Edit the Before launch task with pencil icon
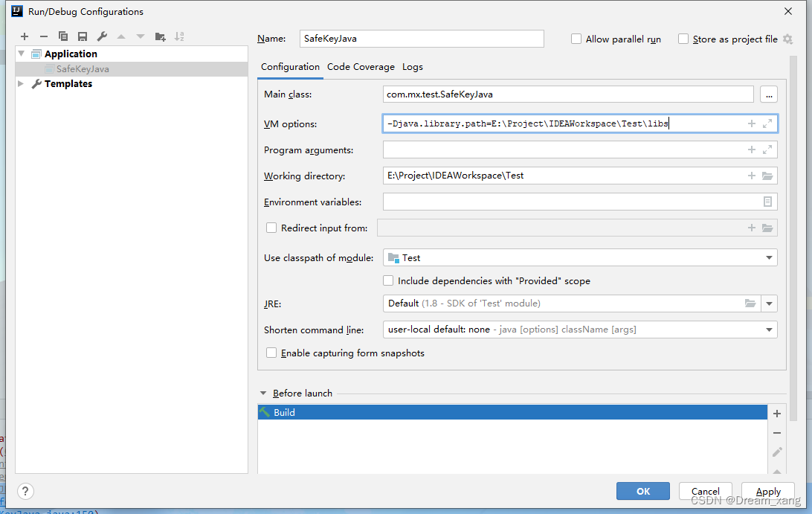The height and width of the screenshot is (514, 812). (777, 452)
